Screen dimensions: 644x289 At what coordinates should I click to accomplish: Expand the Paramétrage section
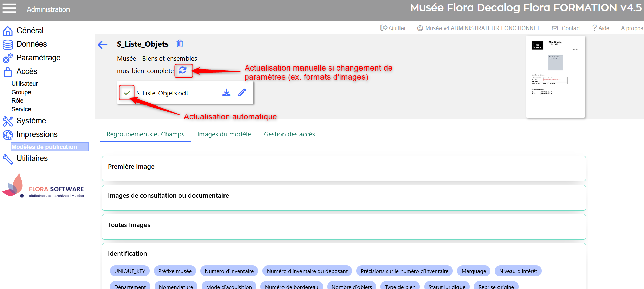point(38,58)
